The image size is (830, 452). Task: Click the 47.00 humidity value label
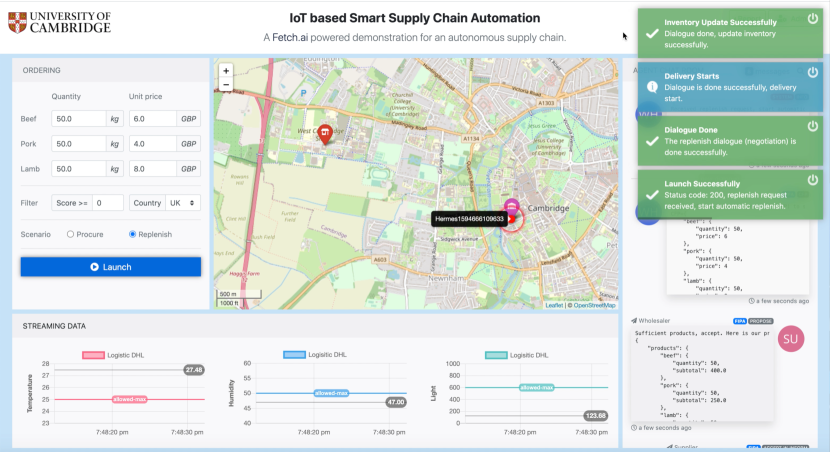[x=396, y=402]
